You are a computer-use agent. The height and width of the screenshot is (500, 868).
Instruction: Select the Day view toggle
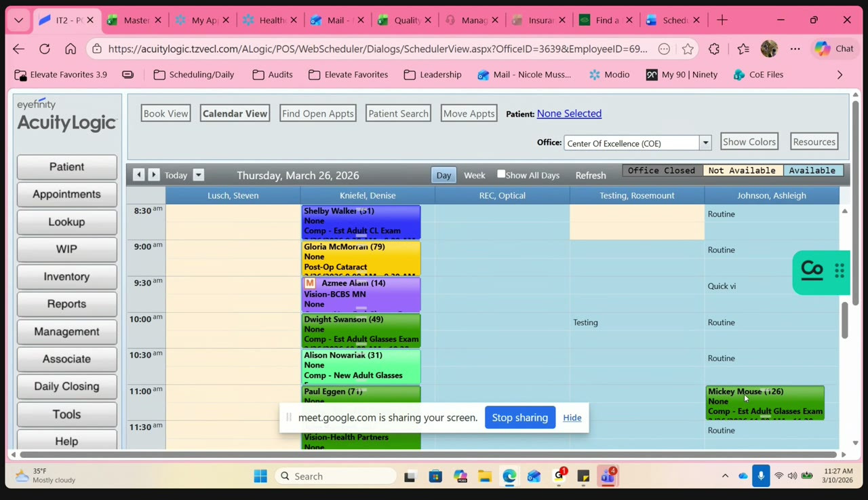tap(443, 175)
